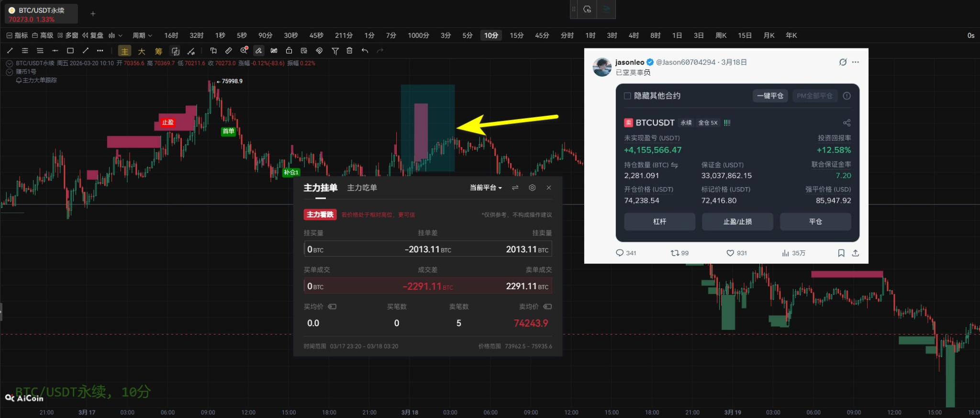Click the 主力大单跟踪 bell alert
The image size is (980, 418).
click(19, 80)
